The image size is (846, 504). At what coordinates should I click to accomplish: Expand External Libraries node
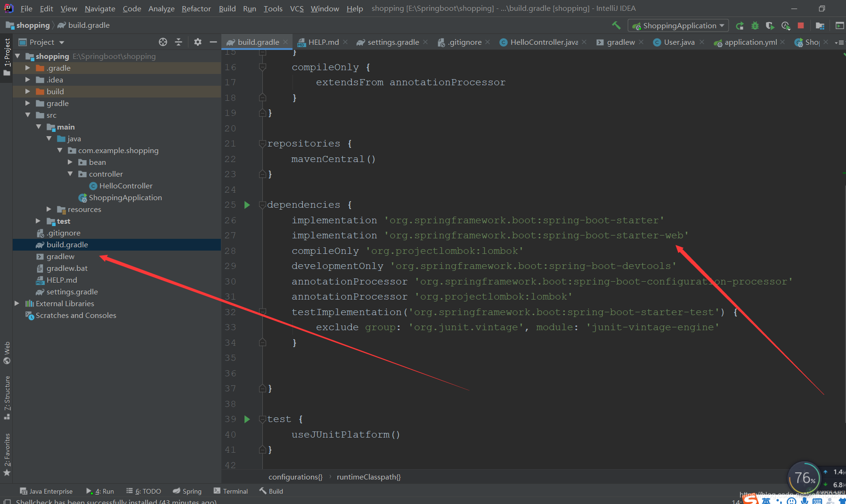click(x=17, y=303)
